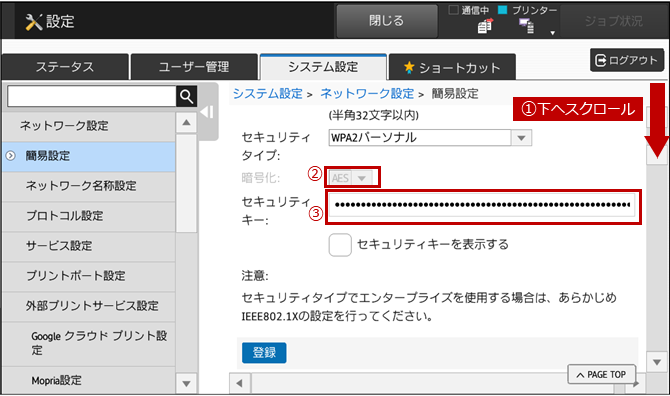Image resolution: width=670 pixels, height=396 pixels.
Task: Click the セキュリティキー password field
Action: tap(482, 205)
